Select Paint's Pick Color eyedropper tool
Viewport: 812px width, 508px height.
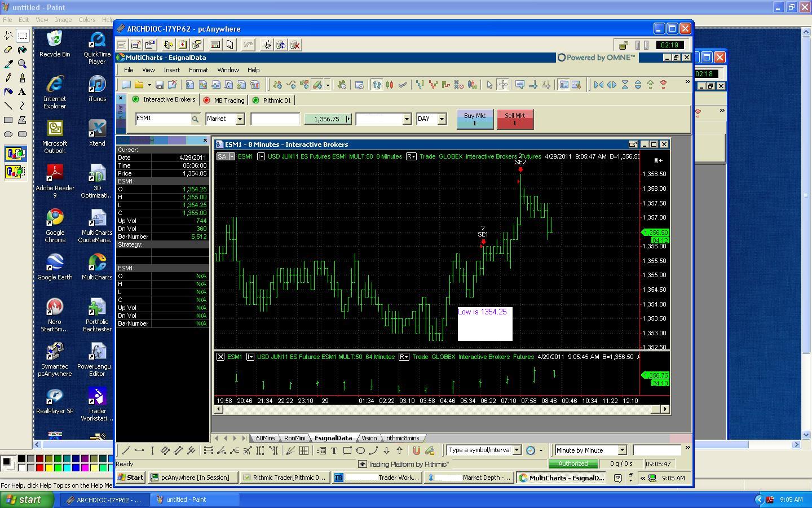click(x=8, y=64)
